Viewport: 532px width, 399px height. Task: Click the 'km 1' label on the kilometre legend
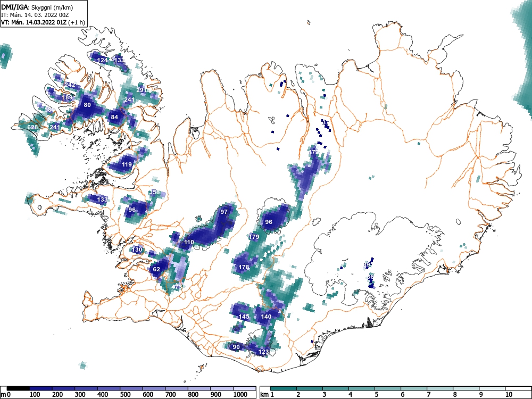point(268,395)
